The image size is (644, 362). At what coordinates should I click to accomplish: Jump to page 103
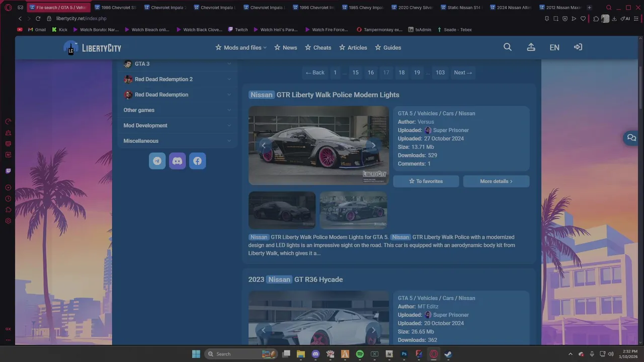pyautogui.click(x=440, y=72)
